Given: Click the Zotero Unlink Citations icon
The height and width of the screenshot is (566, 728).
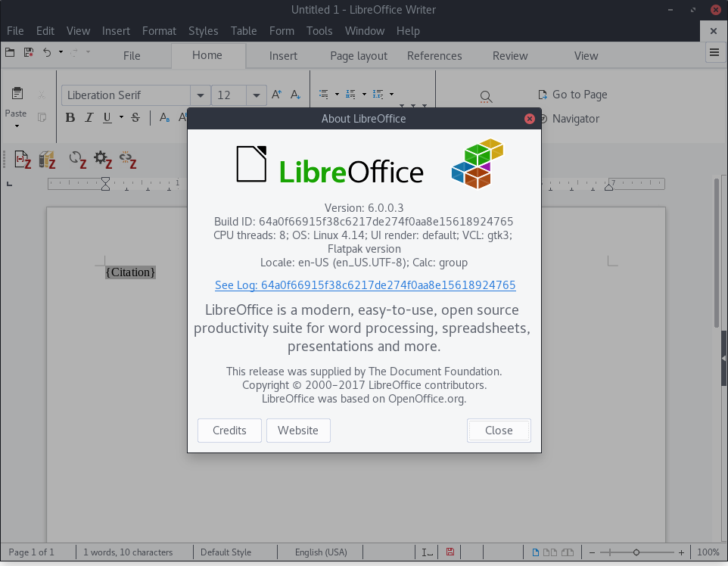Looking at the screenshot, I should tap(128, 160).
